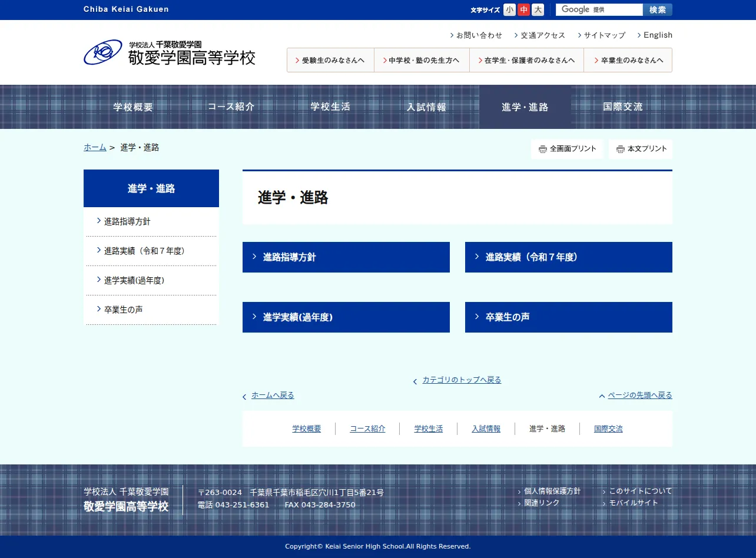Click the footer address 〒263-0024 text
756x558 pixels.
[x=291, y=493]
